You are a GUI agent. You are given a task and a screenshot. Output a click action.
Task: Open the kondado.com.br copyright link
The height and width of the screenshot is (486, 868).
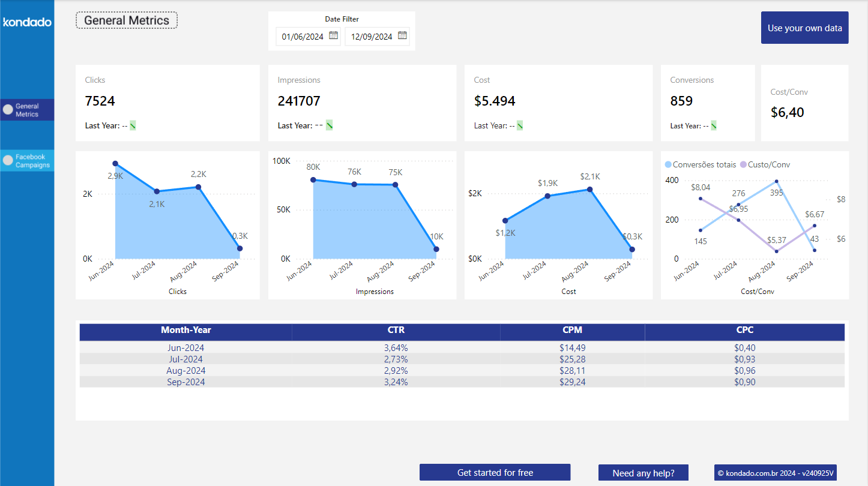click(775, 472)
